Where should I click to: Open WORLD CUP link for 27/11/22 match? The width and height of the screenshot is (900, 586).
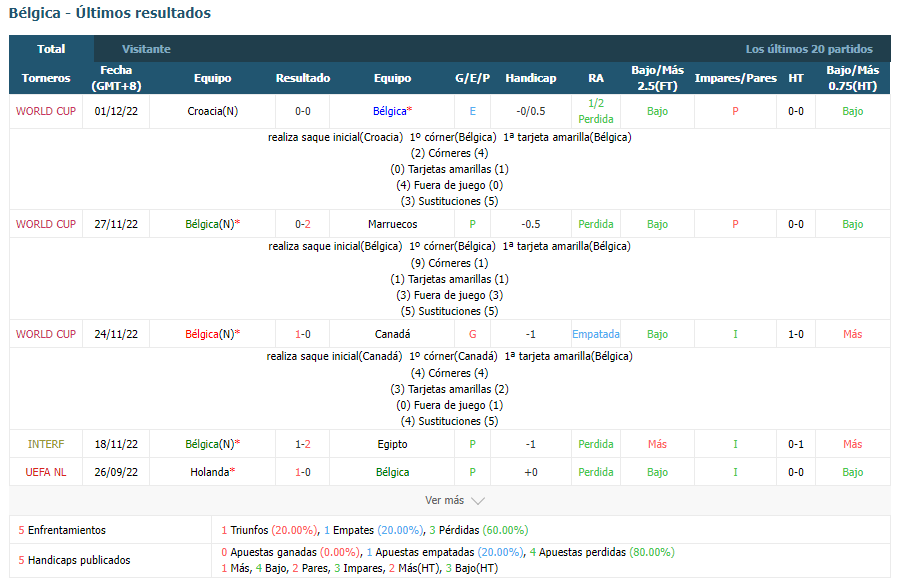46,224
